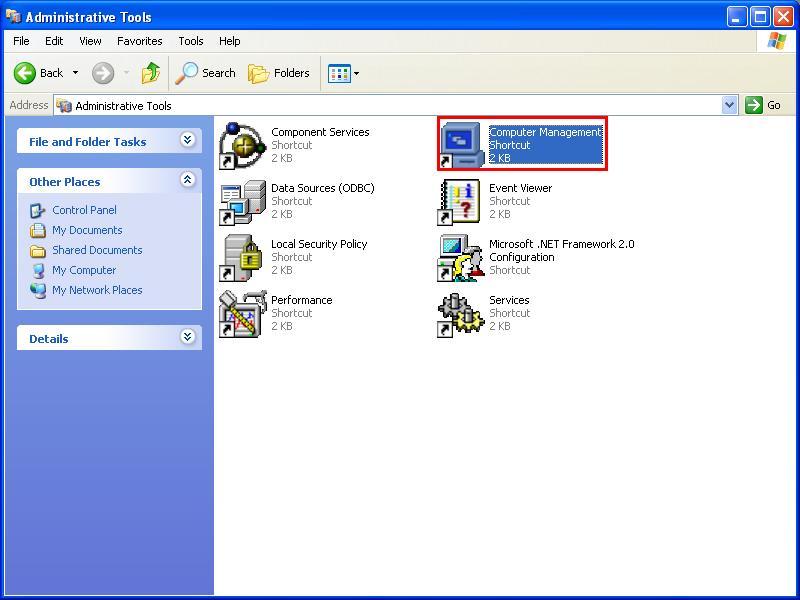Follow the Control Panel link
This screenshot has width=800, height=600.
click(x=84, y=210)
